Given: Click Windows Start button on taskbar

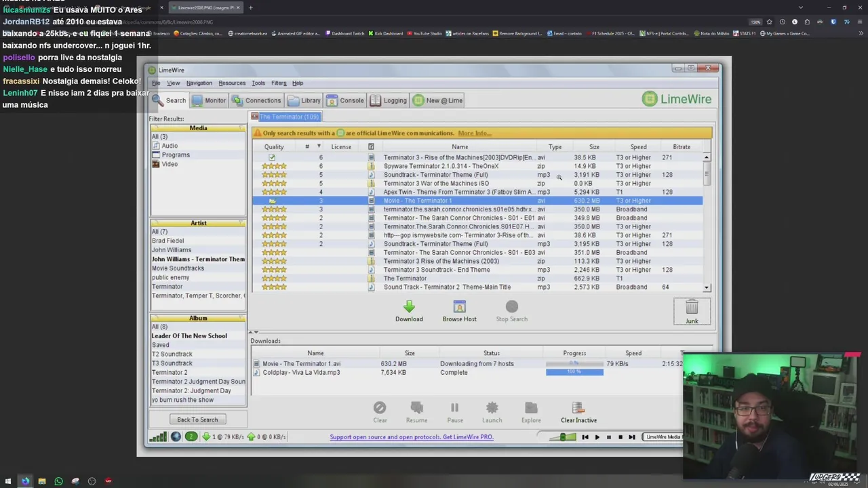Looking at the screenshot, I should 8,481.
